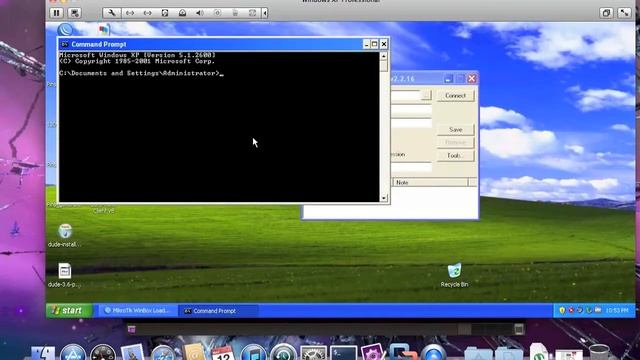Open App Store from the Mac dock
640x360 pixels.
pos(73,353)
